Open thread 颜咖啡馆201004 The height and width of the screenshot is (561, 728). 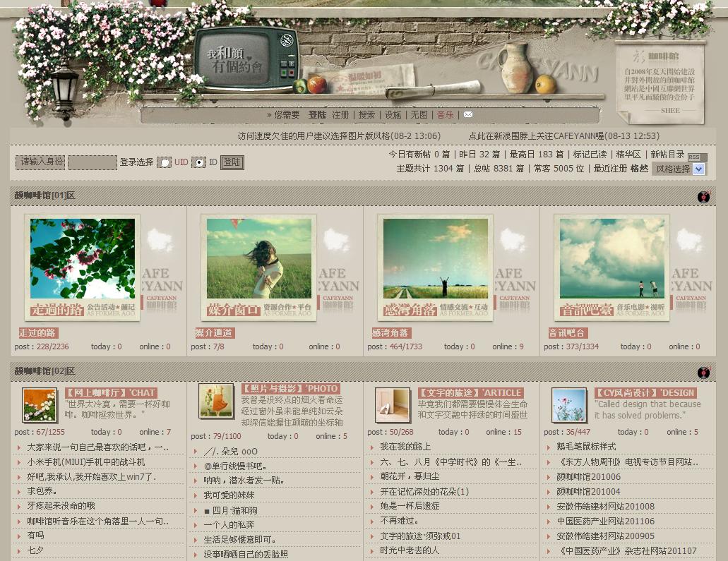[x=588, y=491]
